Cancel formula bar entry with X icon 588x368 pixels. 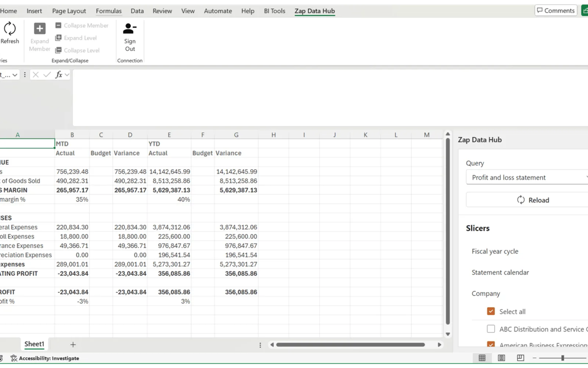coord(36,75)
